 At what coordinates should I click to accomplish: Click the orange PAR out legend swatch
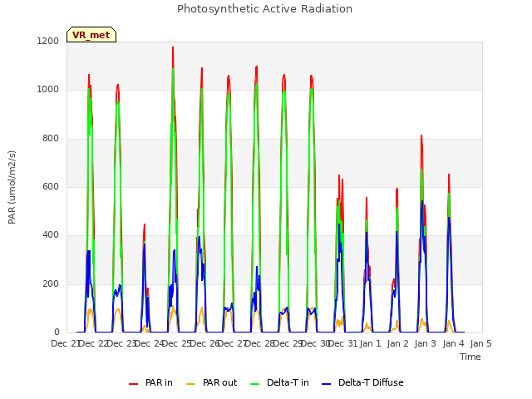[191, 384]
